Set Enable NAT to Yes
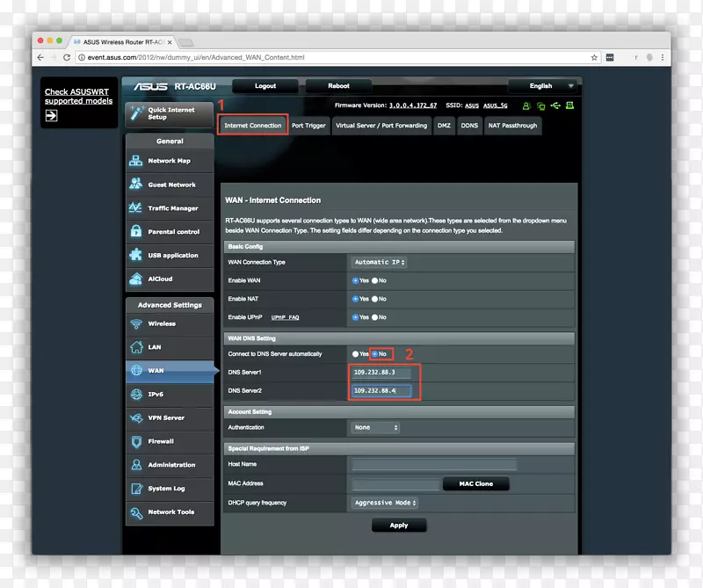The height and width of the screenshot is (588, 703). (x=355, y=299)
